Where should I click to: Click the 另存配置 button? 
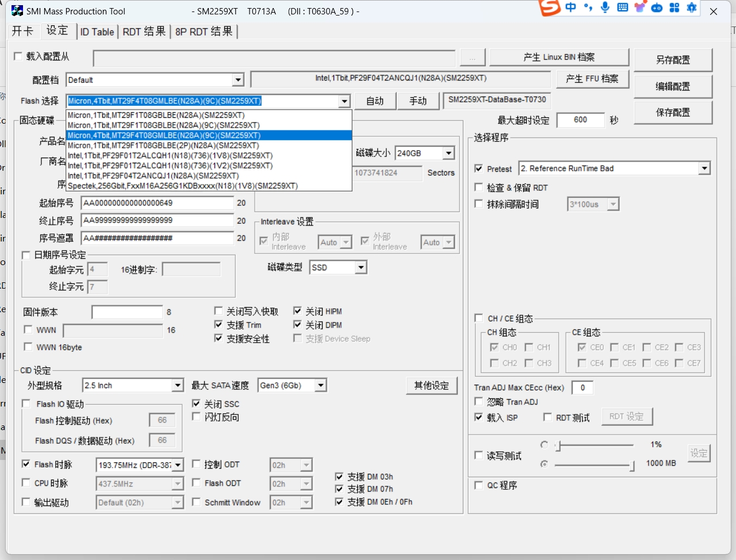pos(673,60)
